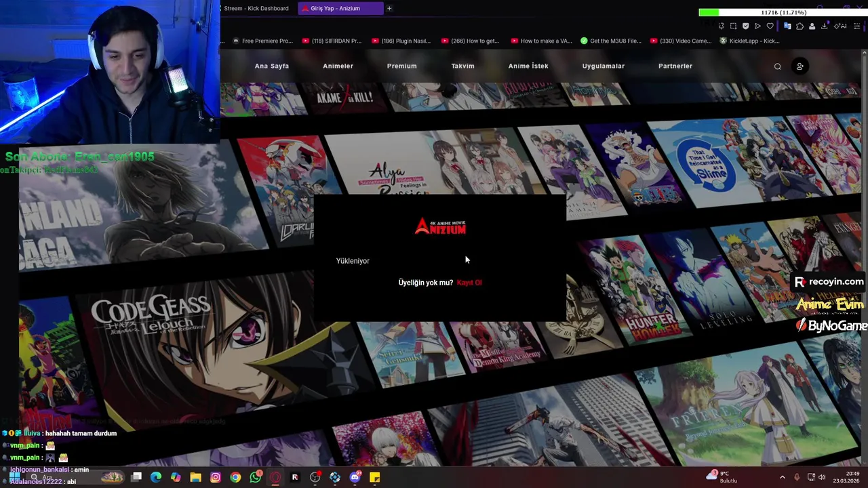Viewport: 868px width, 488px height.
Task: Open Sticky Notes from the taskbar
Action: tap(374, 477)
